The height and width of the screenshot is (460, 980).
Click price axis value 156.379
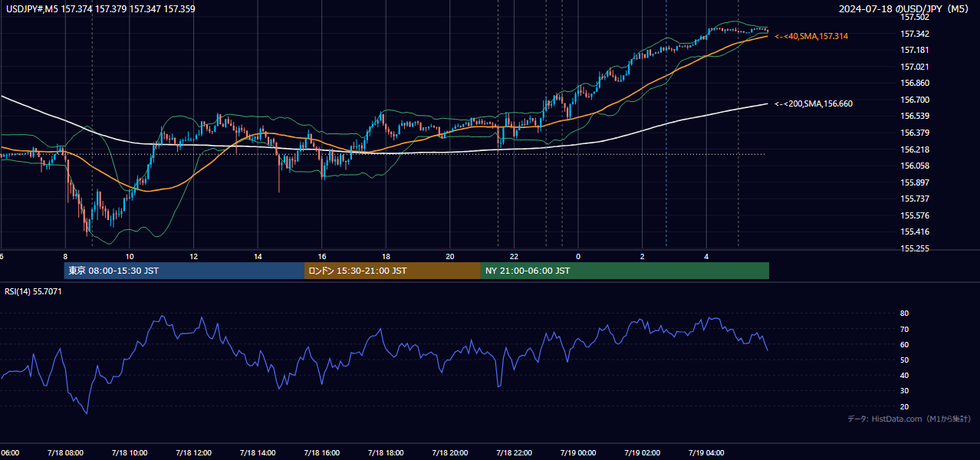click(x=914, y=133)
